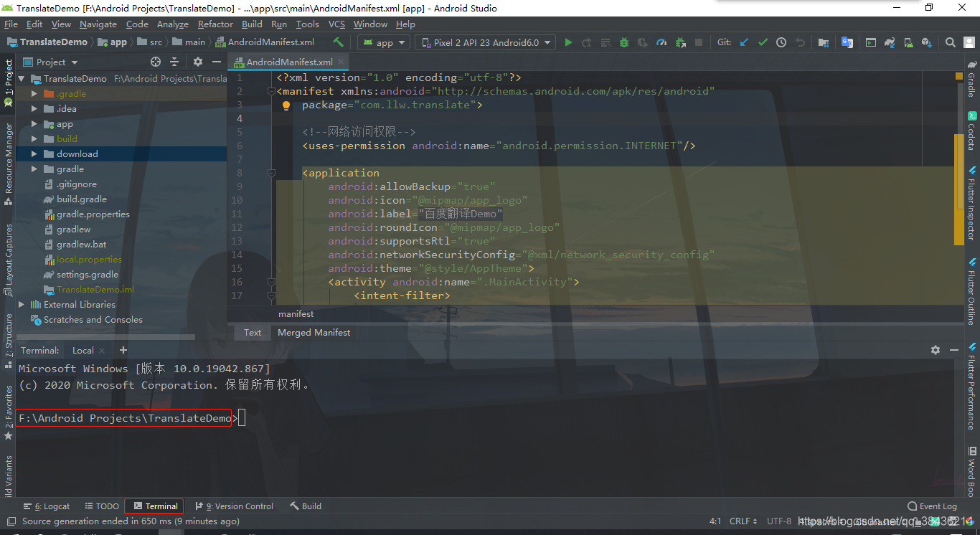Open the profiler gauge icon

coord(661,42)
